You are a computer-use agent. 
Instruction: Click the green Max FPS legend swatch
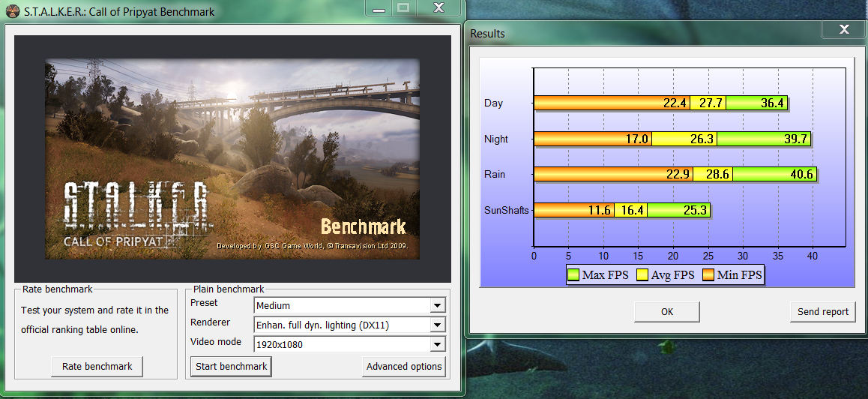point(573,274)
